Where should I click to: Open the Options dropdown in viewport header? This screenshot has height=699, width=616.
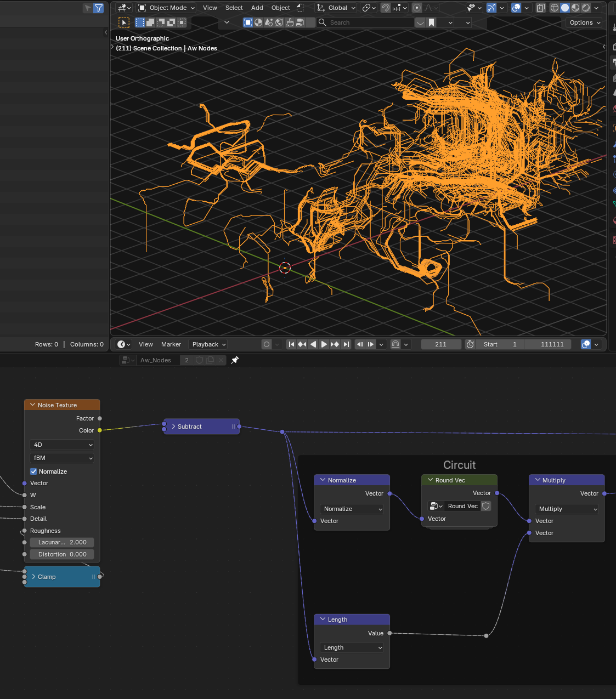pos(585,22)
